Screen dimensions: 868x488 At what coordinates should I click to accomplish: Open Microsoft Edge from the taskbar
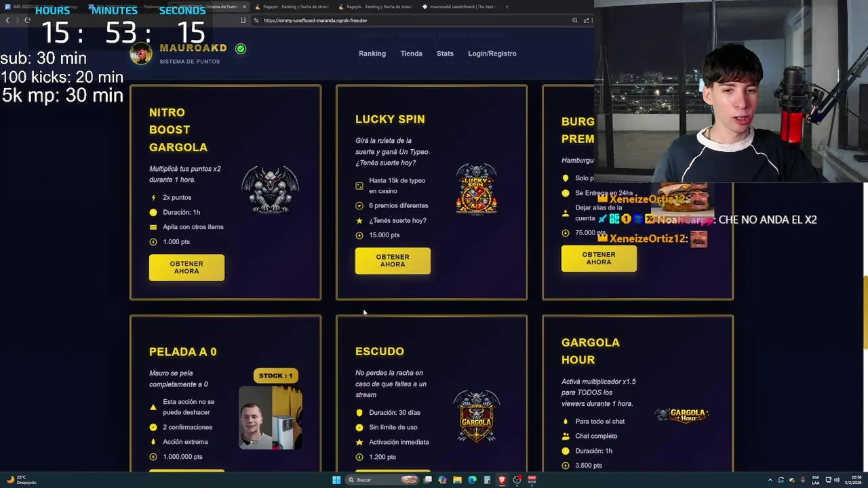click(472, 480)
